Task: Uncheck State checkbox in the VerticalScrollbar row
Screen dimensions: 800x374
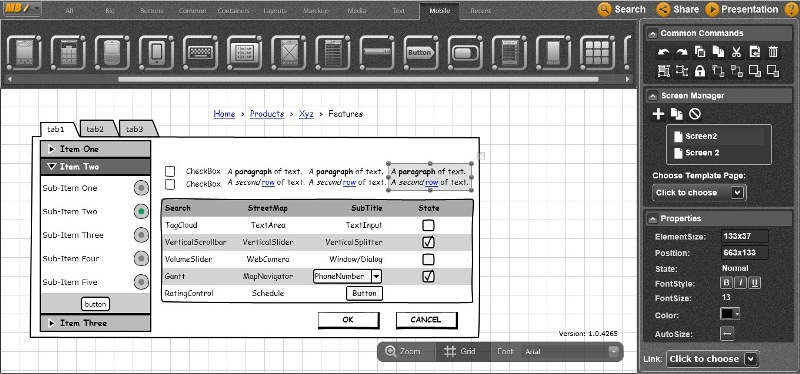Action: point(429,242)
